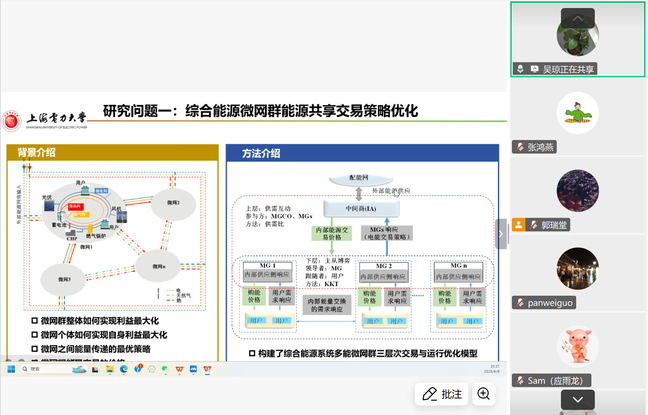Viewport: 648px width, 415px height.
Task: Click 张鸿燕's muted microphone icon
Action: click(521, 147)
